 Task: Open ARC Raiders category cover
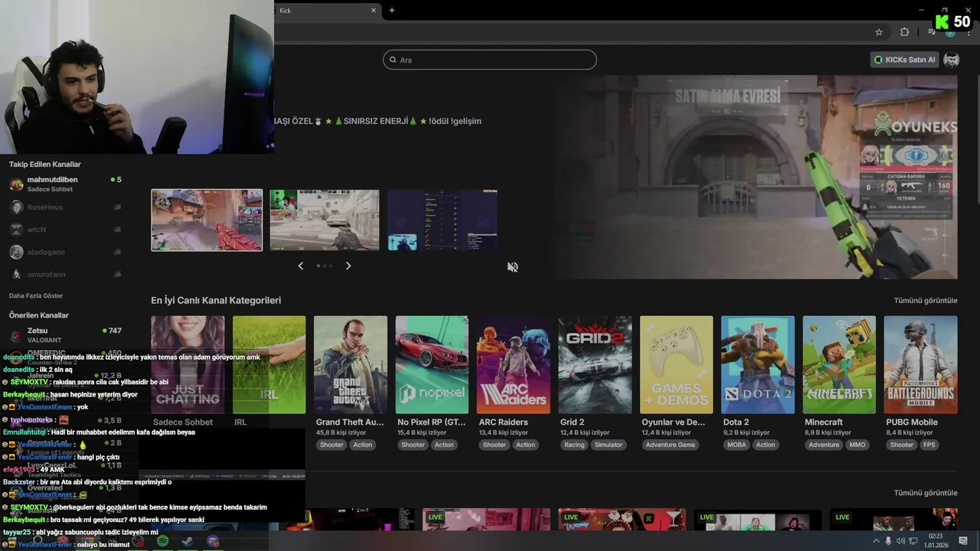click(513, 365)
